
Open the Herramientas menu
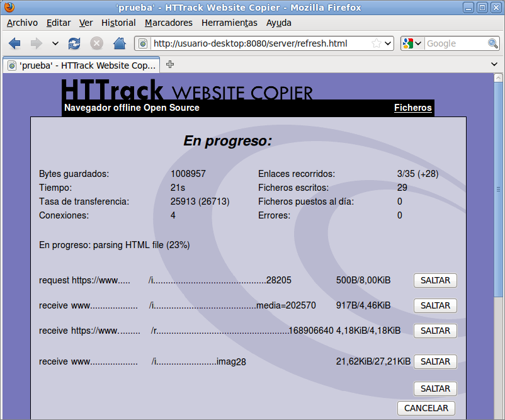(229, 23)
